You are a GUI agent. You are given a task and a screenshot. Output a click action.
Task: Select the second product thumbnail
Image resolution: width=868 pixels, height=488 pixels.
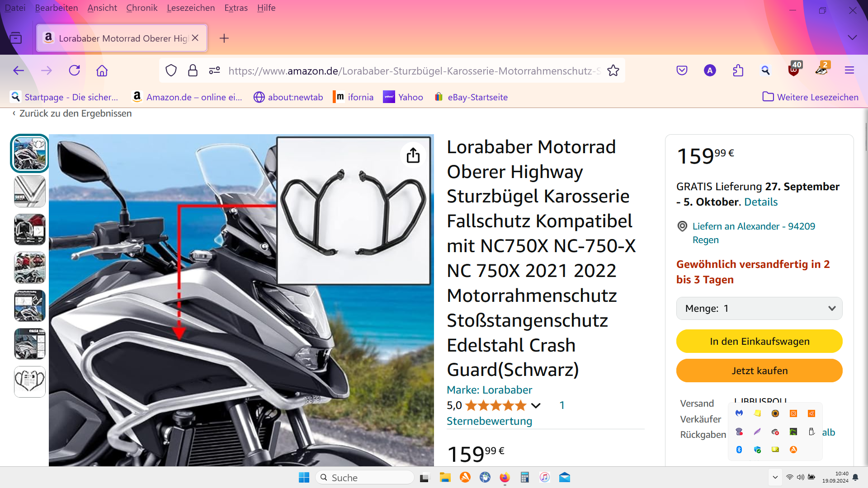coord(30,192)
